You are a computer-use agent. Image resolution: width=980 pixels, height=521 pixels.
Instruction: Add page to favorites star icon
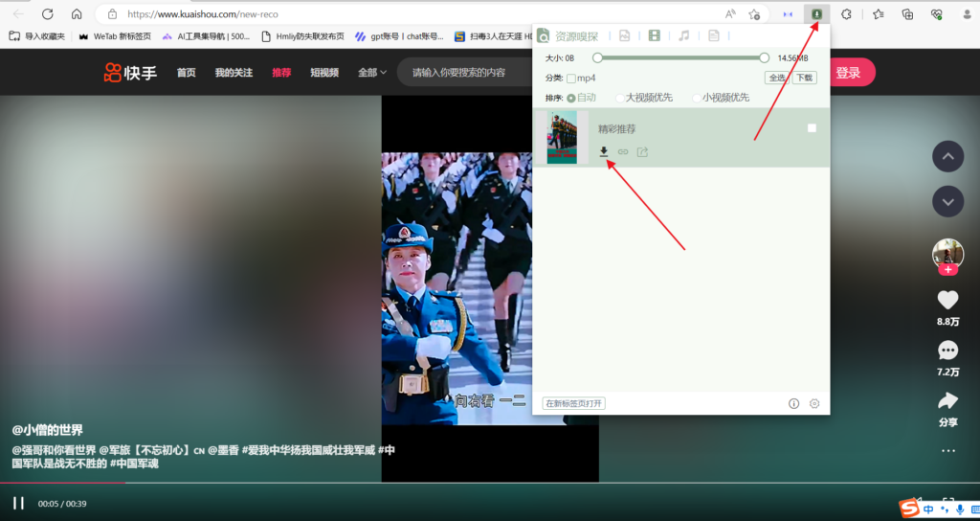point(754,13)
